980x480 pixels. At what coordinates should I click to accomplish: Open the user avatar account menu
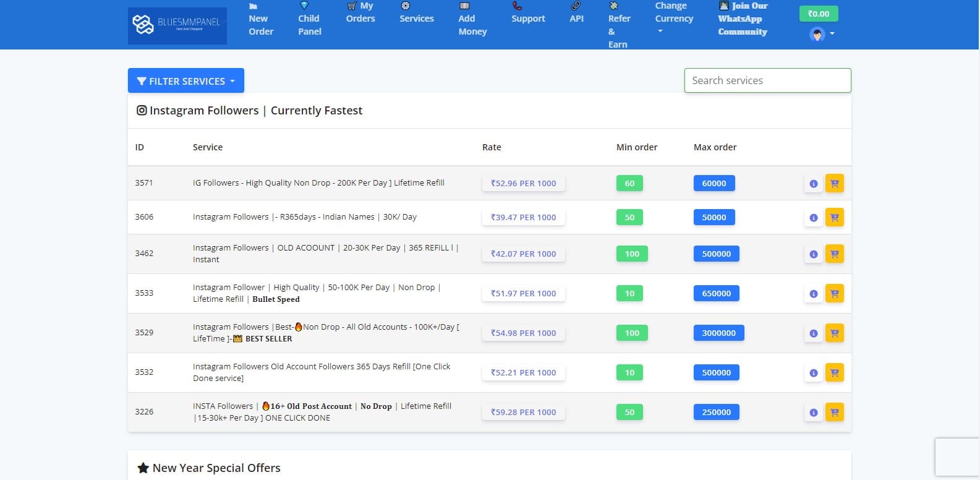822,35
